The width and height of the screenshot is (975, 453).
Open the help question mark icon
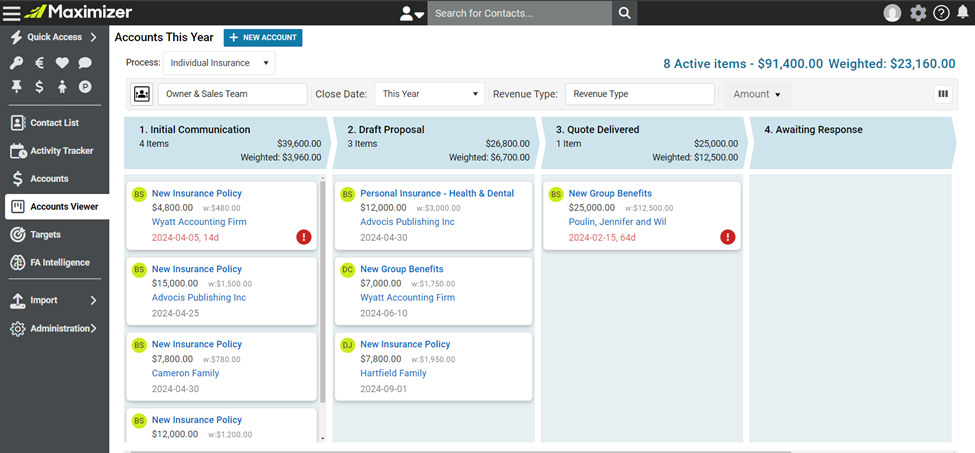[941, 12]
